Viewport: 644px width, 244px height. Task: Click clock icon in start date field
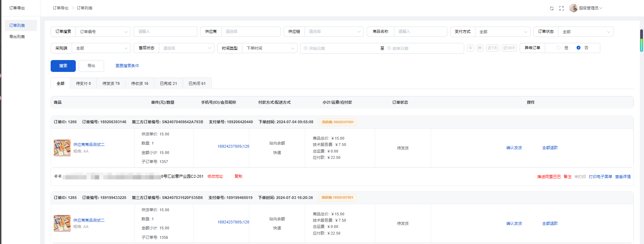pyautogui.click(x=306, y=49)
